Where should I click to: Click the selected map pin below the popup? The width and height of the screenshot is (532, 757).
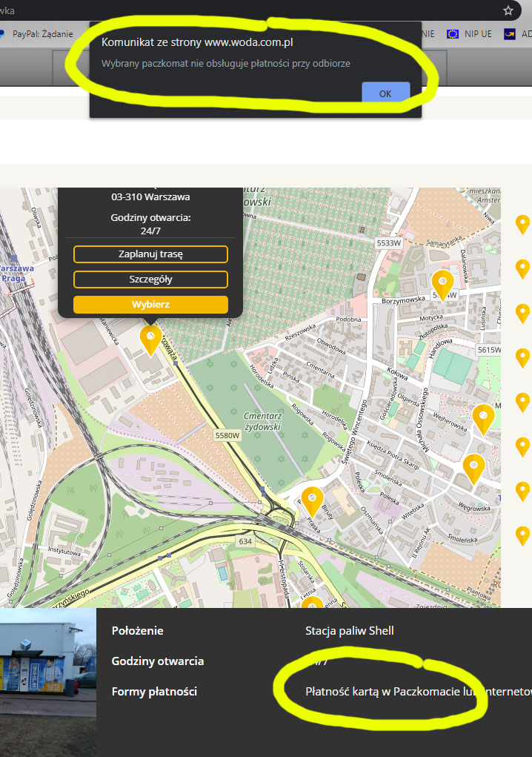[150, 340]
